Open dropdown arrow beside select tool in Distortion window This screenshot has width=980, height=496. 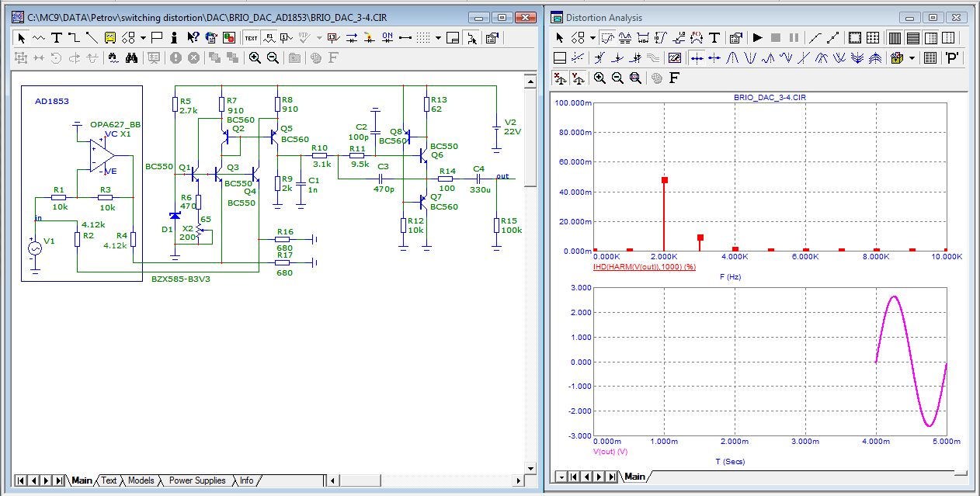click(x=593, y=37)
